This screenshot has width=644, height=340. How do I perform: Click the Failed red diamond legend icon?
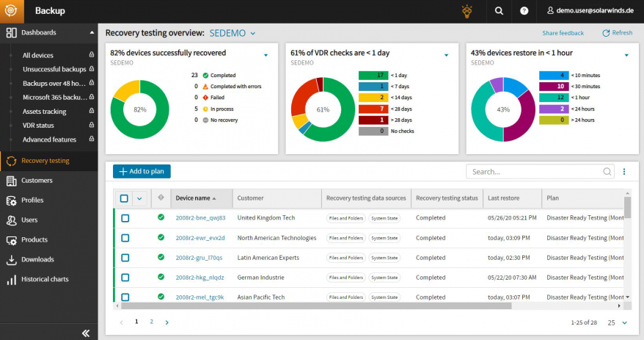tap(205, 98)
